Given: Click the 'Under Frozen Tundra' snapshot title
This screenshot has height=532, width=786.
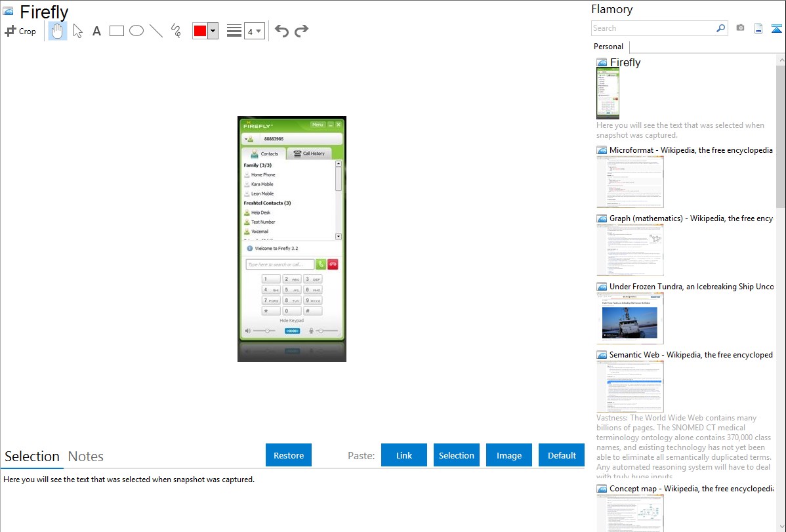Looking at the screenshot, I should [x=692, y=286].
